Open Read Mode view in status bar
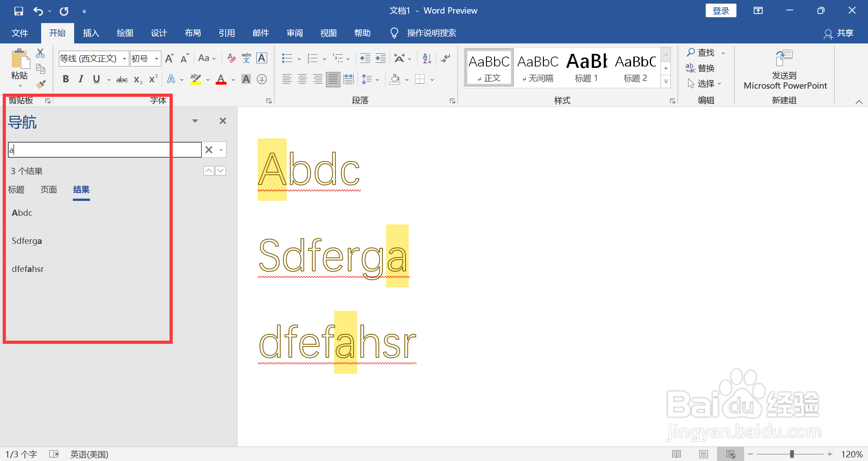 (676, 454)
